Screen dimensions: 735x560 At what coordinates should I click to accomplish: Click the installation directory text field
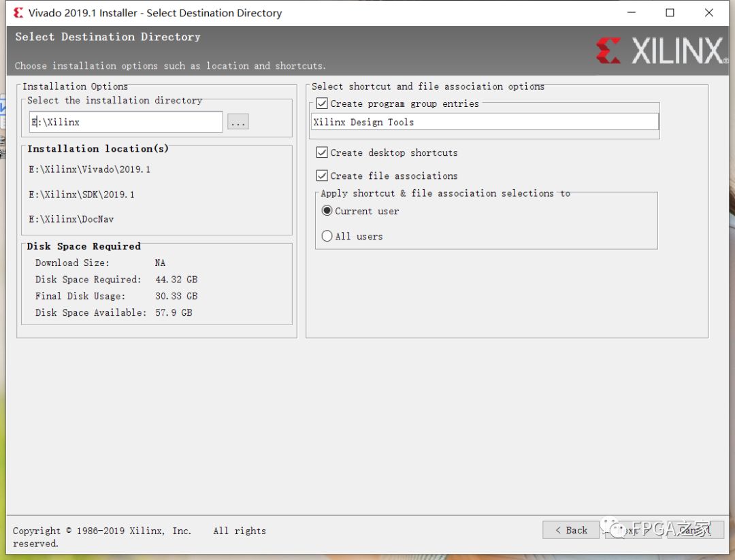pos(126,122)
